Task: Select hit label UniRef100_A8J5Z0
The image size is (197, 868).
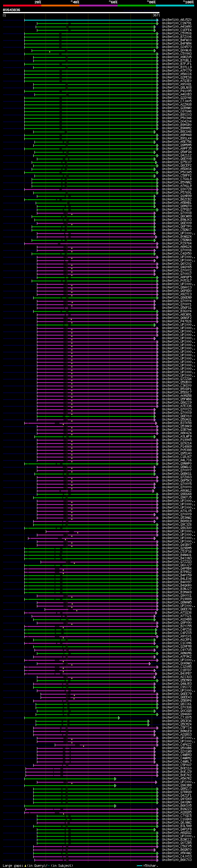Action: click(177, 20)
